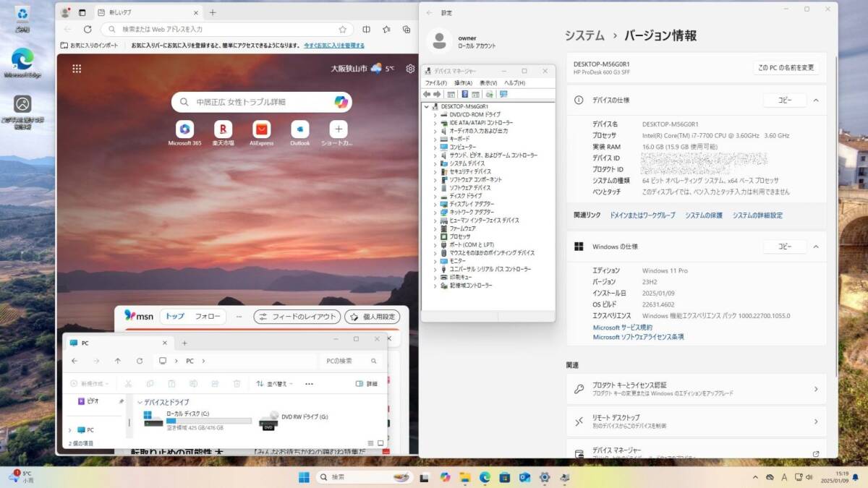This screenshot has width=868, height=488.
Task: Open Microsoft ソフトウェアライセンス条項 link
Action: (639, 337)
